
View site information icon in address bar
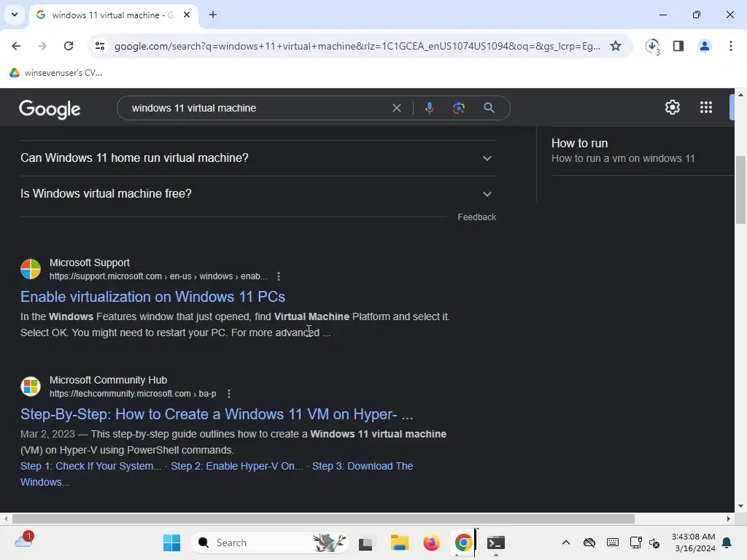(99, 46)
